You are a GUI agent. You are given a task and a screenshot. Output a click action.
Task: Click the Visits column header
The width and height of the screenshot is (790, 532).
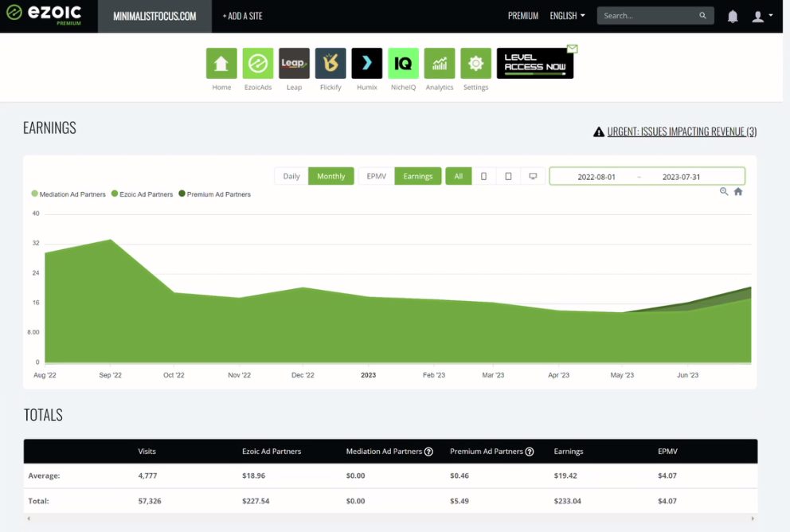click(x=147, y=452)
